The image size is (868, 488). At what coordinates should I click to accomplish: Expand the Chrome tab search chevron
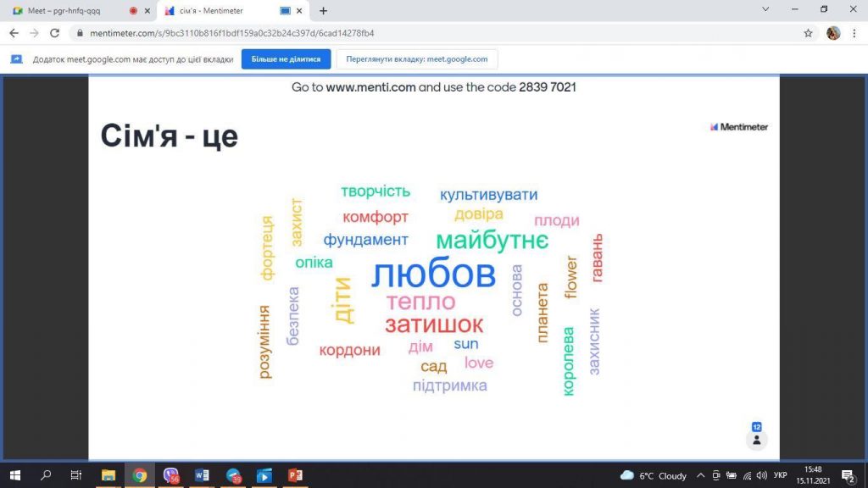765,10
